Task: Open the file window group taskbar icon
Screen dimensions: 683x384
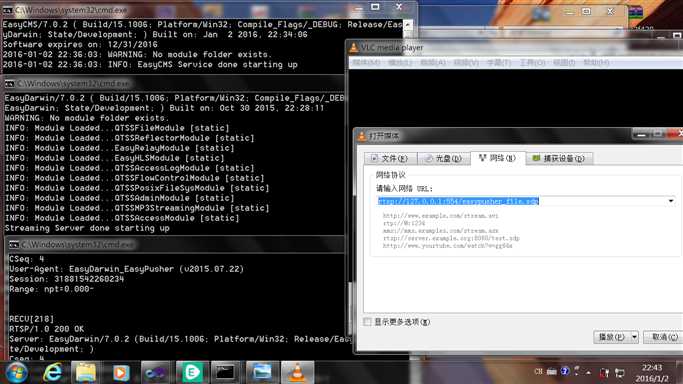Action: (x=261, y=373)
